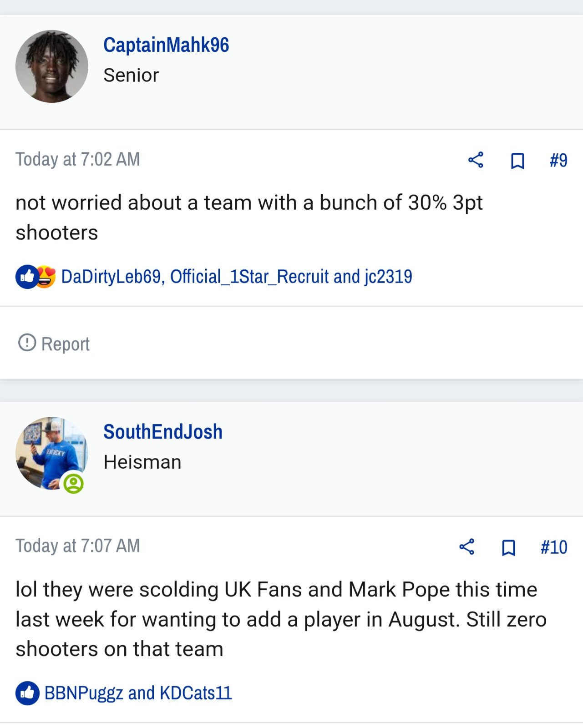Click the 'Today at 7:07 AM' timestamp

(78, 546)
